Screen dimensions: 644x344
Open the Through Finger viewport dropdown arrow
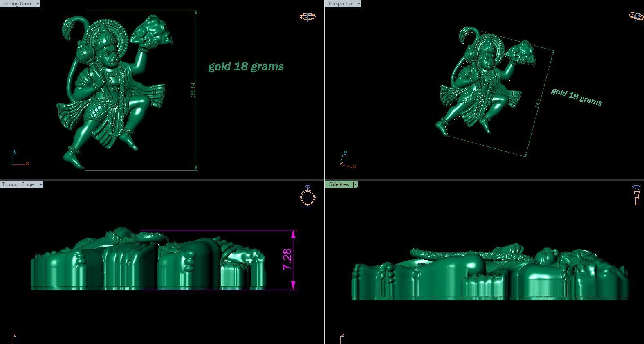(x=41, y=184)
